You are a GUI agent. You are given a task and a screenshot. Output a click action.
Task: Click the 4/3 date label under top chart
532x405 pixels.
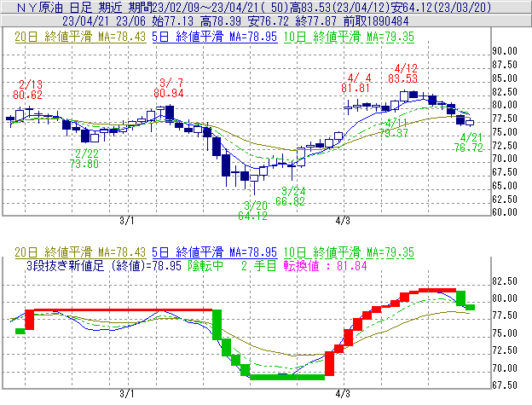tap(343, 221)
